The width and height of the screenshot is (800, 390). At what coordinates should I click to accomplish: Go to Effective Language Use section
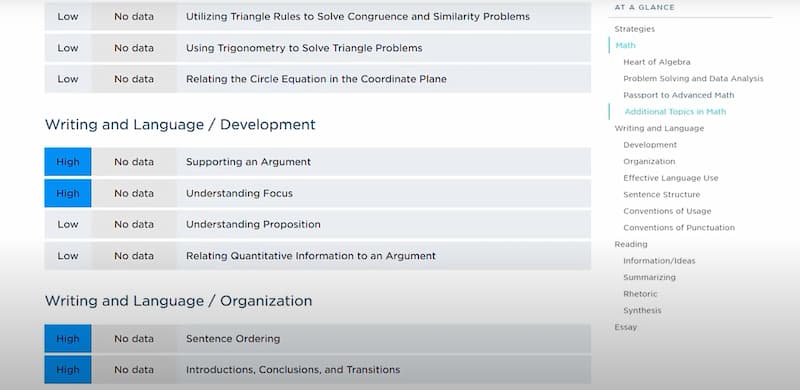point(670,178)
